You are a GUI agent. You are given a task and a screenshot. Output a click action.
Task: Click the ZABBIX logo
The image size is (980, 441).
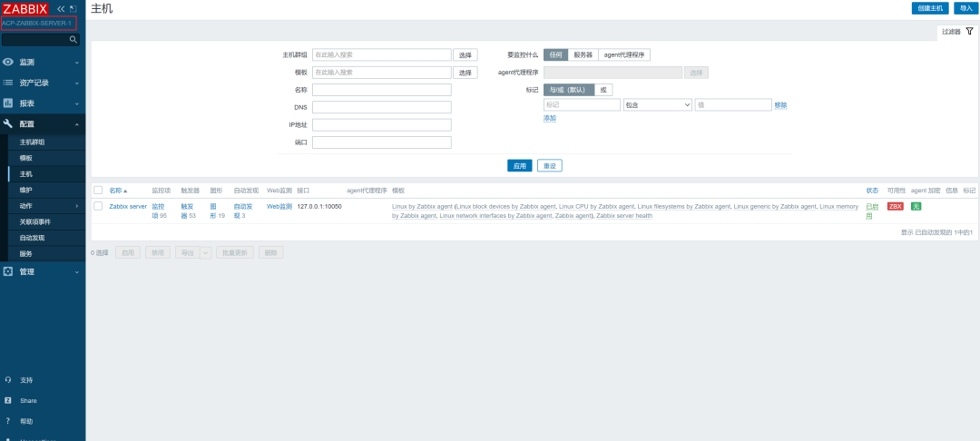[25, 9]
